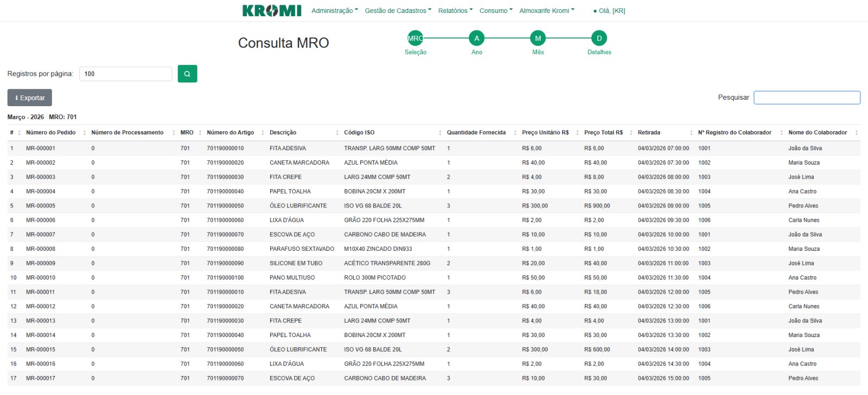The image size is (868, 395).
Task: Select order number MR-000001
Action: click(x=41, y=148)
